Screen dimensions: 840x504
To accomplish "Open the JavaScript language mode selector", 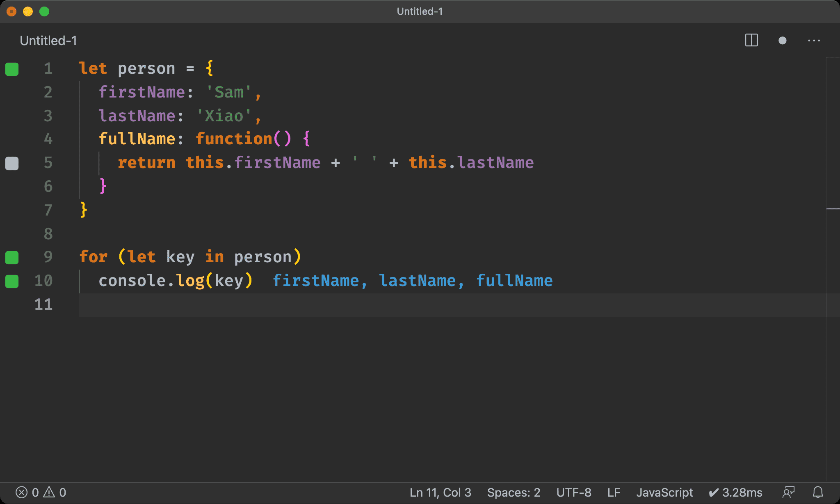I will pos(664,492).
